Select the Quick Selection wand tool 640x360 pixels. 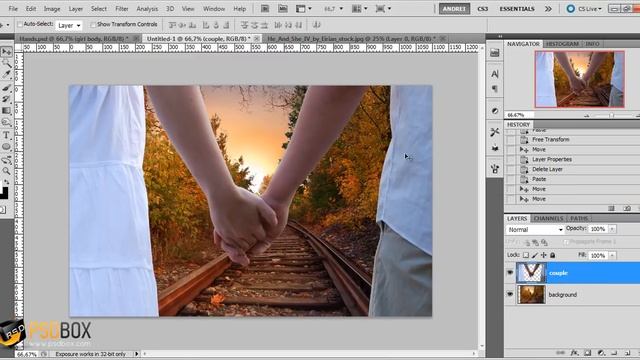6,63
